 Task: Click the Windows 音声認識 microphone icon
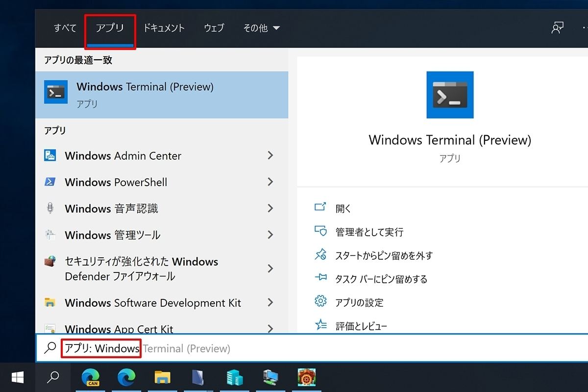(49, 208)
